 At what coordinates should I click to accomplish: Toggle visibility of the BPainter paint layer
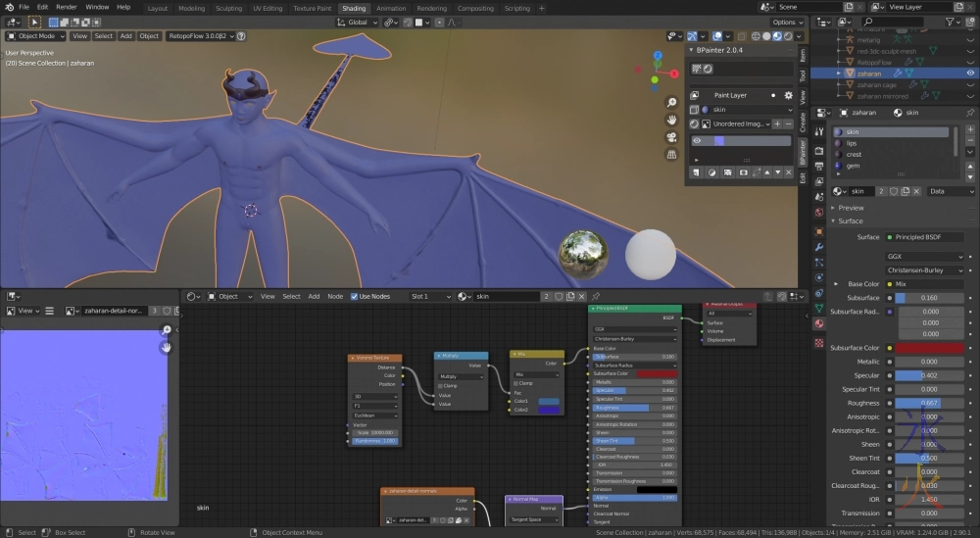pos(697,141)
